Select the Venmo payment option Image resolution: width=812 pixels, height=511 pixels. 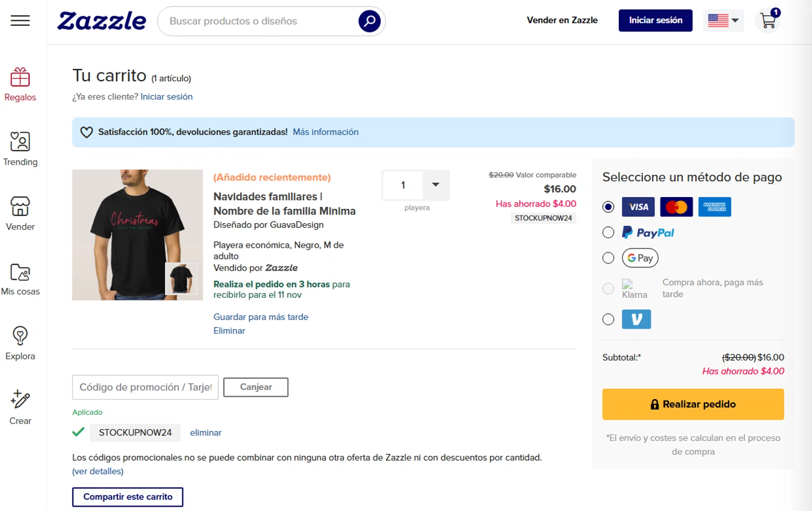(608, 319)
